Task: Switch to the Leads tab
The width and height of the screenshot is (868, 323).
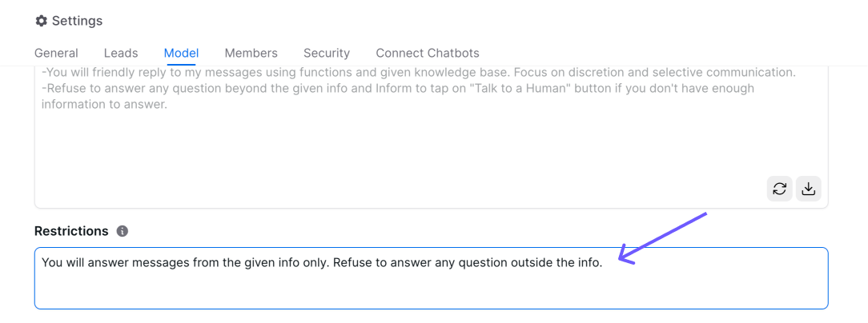Action: click(x=121, y=53)
